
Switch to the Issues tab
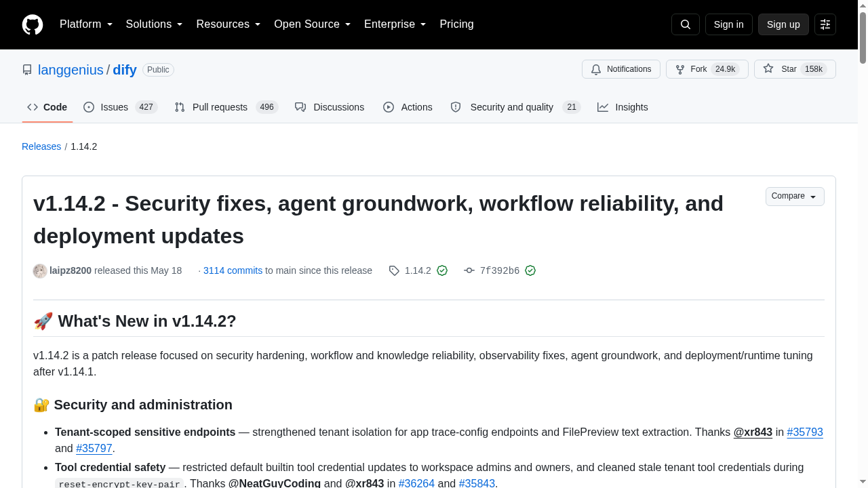pyautogui.click(x=120, y=107)
